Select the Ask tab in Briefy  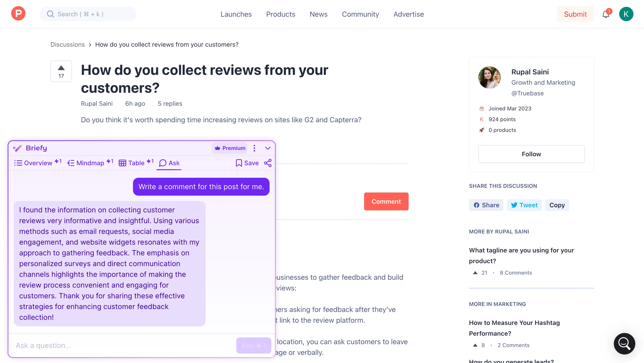click(169, 163)
